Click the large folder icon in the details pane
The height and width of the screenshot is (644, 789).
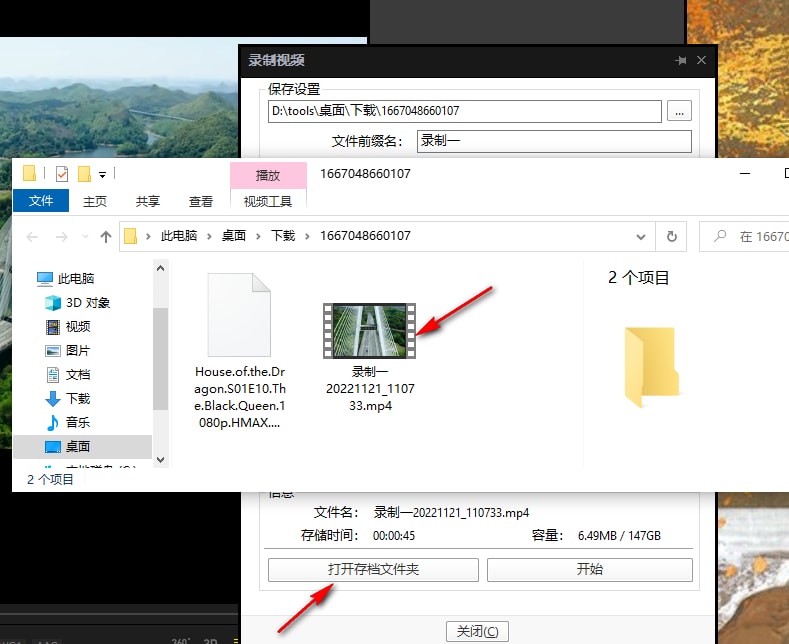652,367
